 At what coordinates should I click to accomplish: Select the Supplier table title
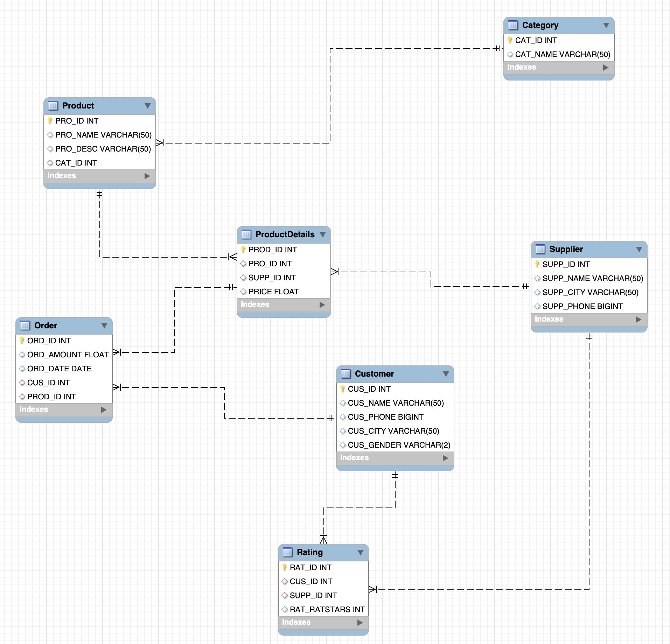pos(566,249)
